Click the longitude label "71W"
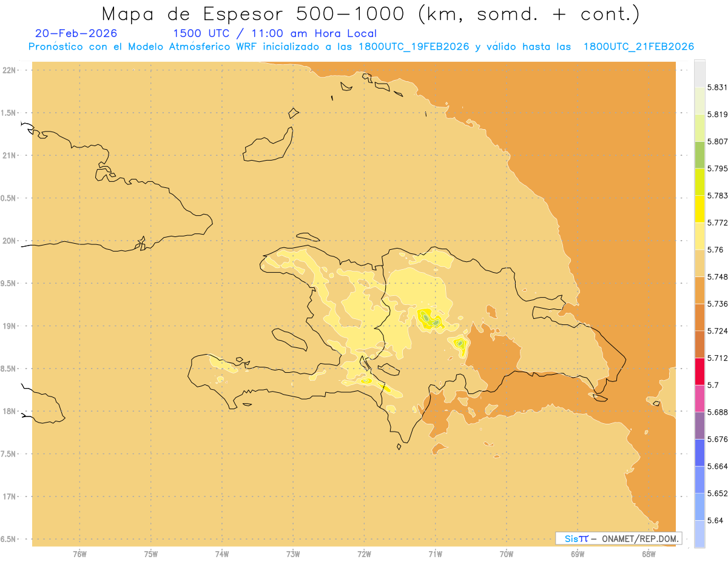Screen dimensions: 728x562 (435, 554)
